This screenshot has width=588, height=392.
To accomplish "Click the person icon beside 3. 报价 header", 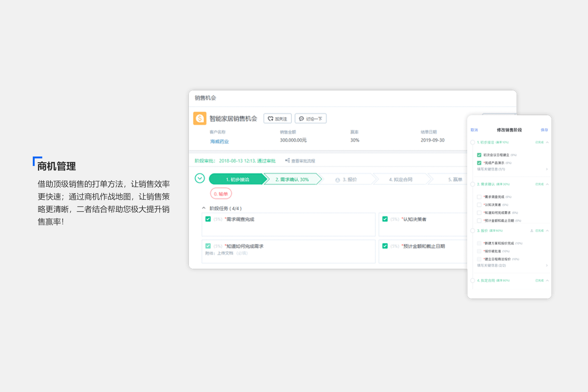I will (x=532, y=231).
